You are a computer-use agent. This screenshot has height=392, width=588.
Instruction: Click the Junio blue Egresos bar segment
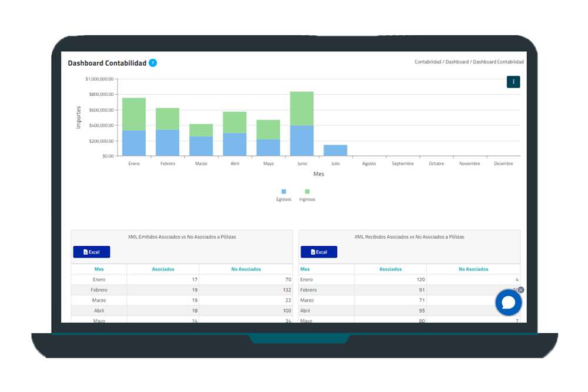coord(302,141)
